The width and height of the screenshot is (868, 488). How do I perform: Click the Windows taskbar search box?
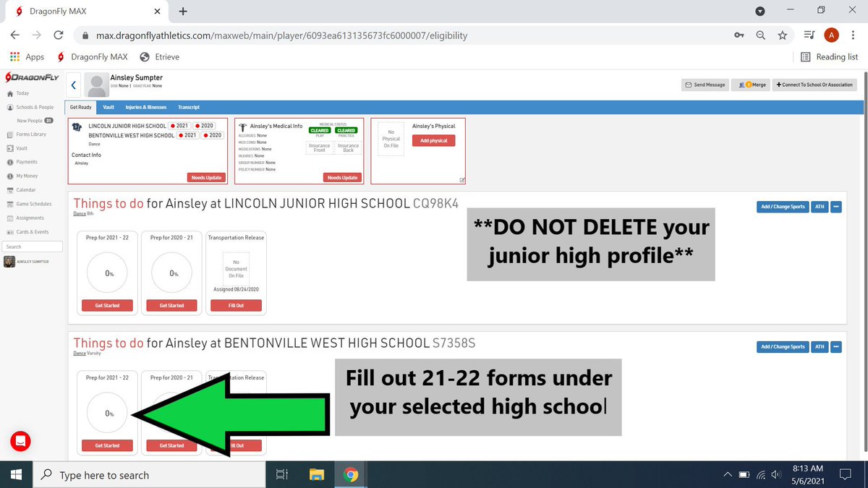pyautogui.click(x=150, y=475)
